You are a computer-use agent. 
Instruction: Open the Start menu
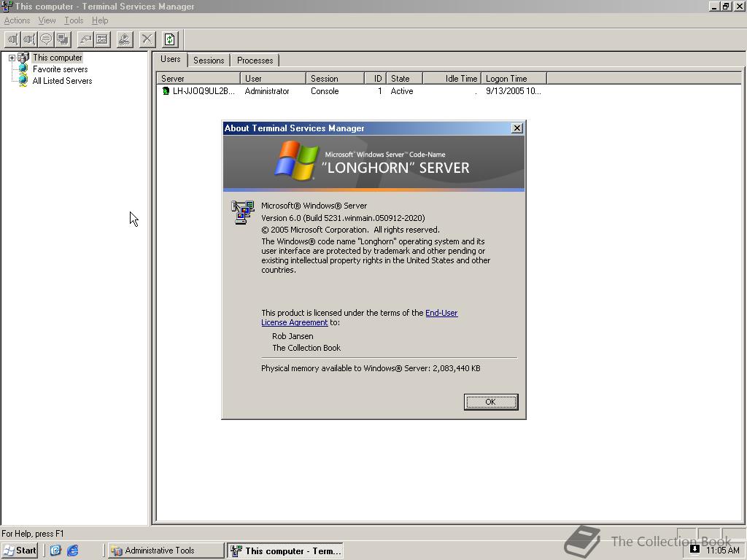[x=20, y=551]
